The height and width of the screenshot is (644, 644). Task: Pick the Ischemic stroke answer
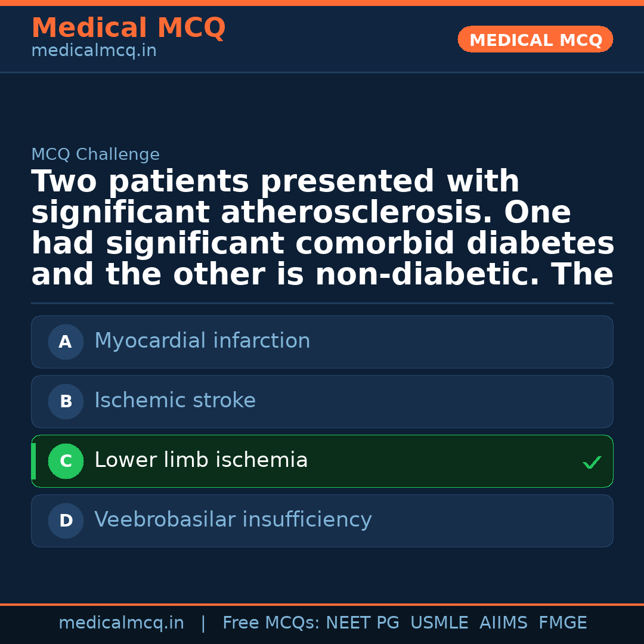[x=175, y=401]
